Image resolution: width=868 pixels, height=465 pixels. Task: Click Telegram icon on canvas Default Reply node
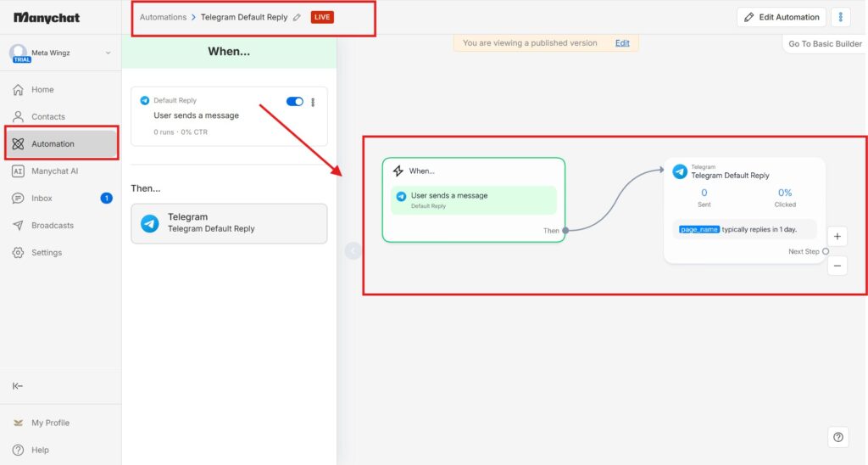click(x=680, y=171)
